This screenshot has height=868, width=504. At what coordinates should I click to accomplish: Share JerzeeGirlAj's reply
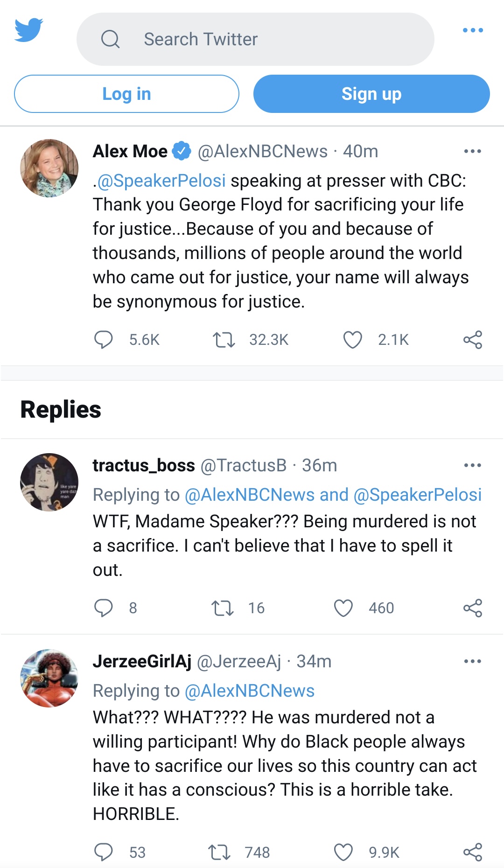[x=472, y=853]
